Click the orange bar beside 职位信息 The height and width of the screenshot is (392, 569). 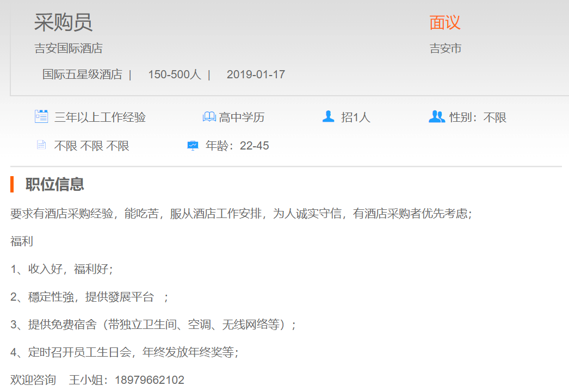tap(12, 184)
